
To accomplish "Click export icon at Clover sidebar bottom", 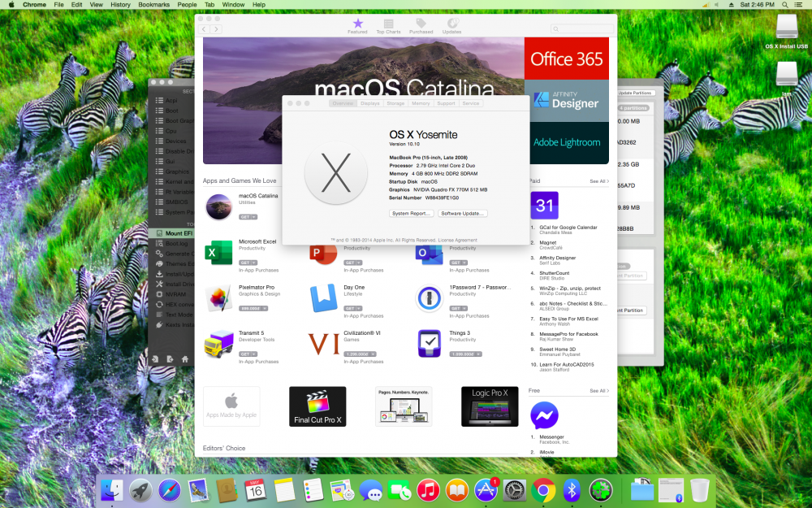I will click(170, 358).
